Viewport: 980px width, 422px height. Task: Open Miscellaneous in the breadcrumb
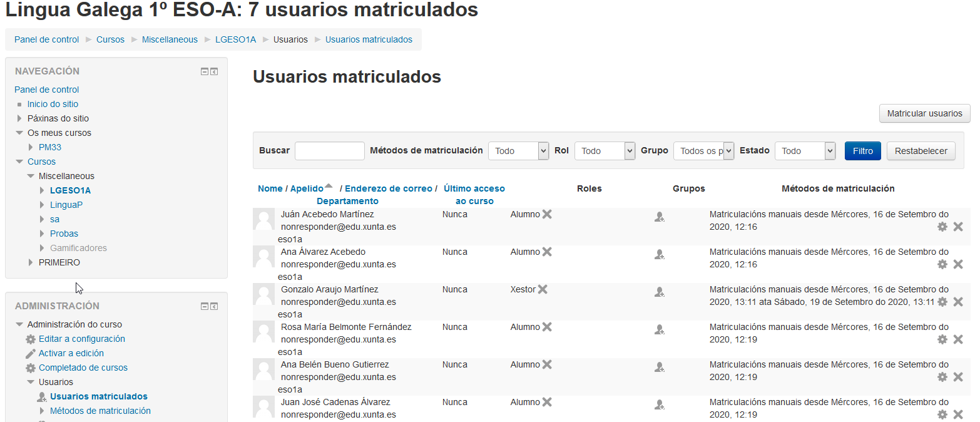[170, 39]
